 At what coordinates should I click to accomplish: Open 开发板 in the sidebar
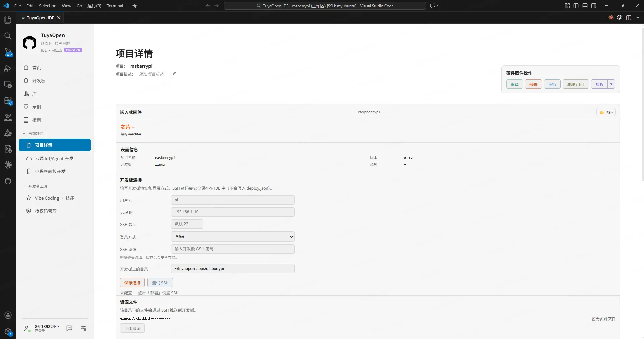tap(55, 81)
